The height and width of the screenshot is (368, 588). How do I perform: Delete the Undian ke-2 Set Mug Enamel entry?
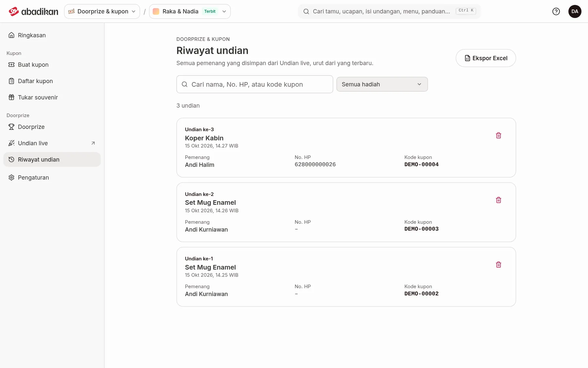498,200
